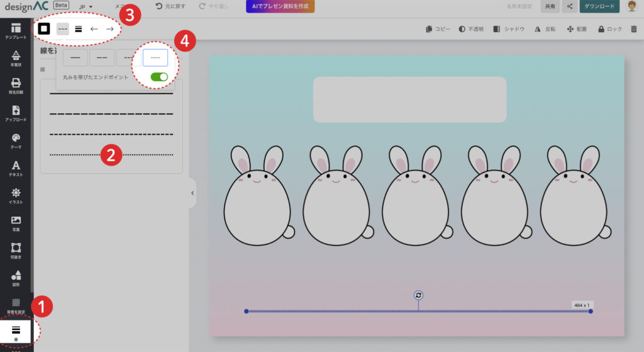Open the line dash style dropdown
The image size is (644, 352).
point(62,29)
